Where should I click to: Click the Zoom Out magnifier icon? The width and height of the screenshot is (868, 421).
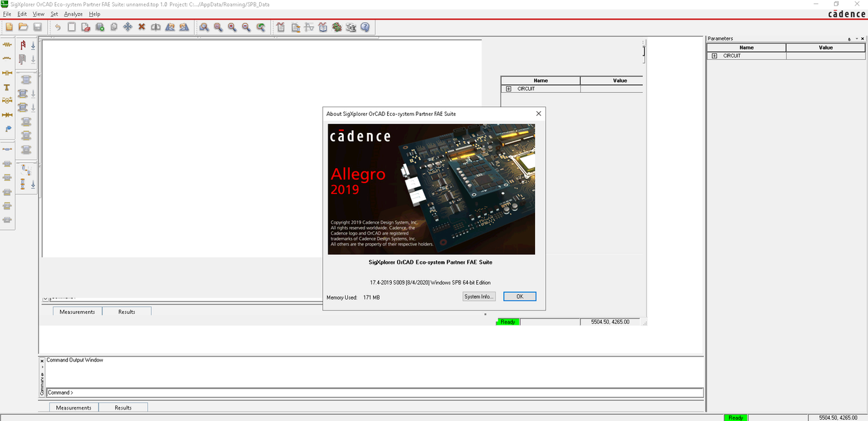(245, 27)
